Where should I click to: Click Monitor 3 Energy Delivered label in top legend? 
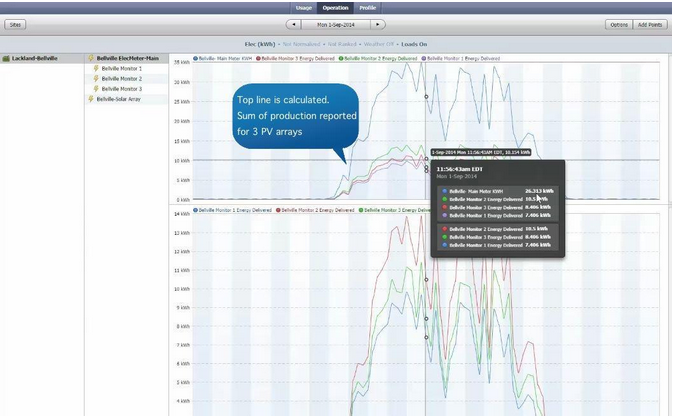[x=298, y=58]
